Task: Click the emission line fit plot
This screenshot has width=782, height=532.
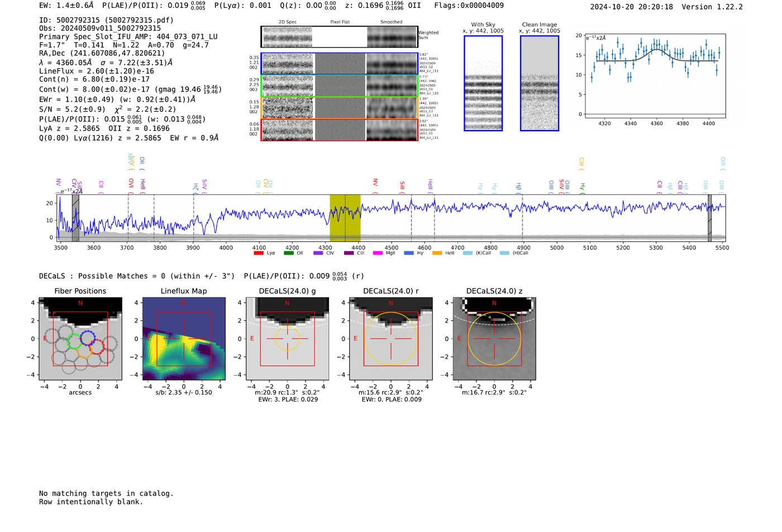Action: click(655, 76)
